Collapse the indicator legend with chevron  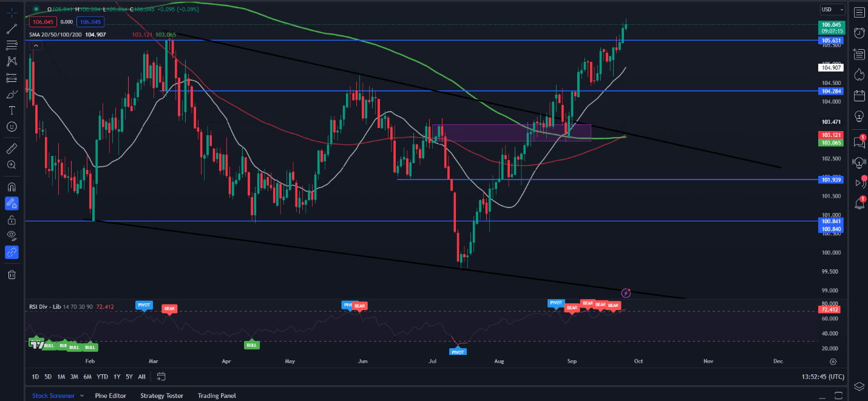pyautogui.click(x=35, y=45)
